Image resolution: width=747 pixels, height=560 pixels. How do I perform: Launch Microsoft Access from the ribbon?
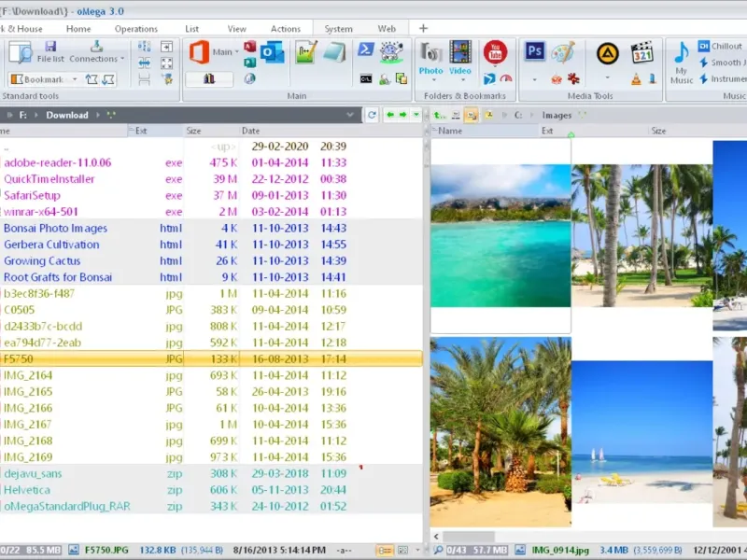coord(250,47)
